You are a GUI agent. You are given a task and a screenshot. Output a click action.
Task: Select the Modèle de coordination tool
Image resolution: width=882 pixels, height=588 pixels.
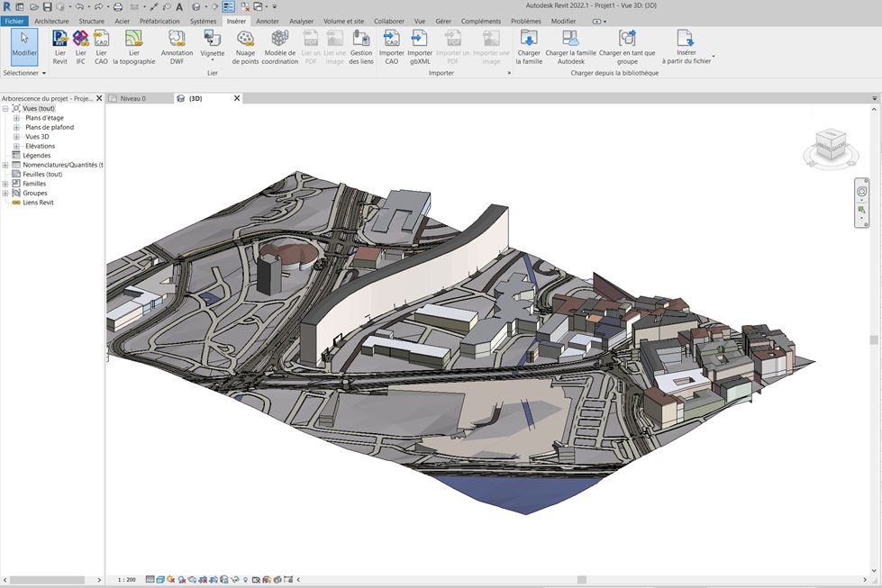[x=279, y=39]
